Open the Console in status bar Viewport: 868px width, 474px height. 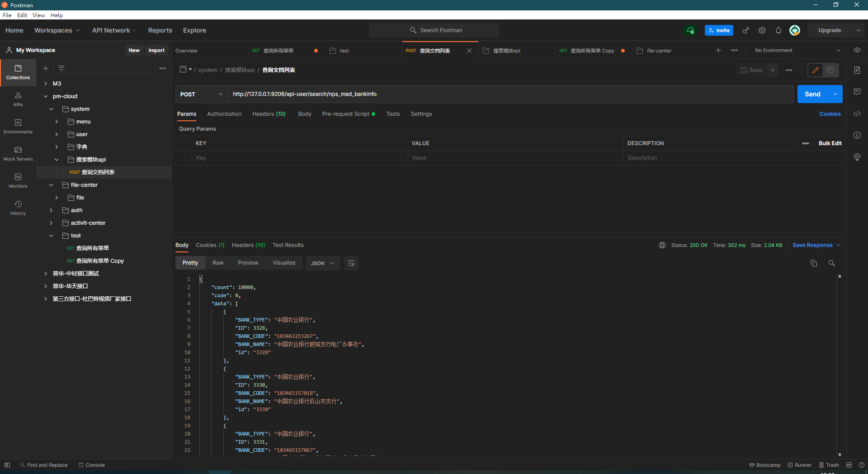[x=92, y=465]
